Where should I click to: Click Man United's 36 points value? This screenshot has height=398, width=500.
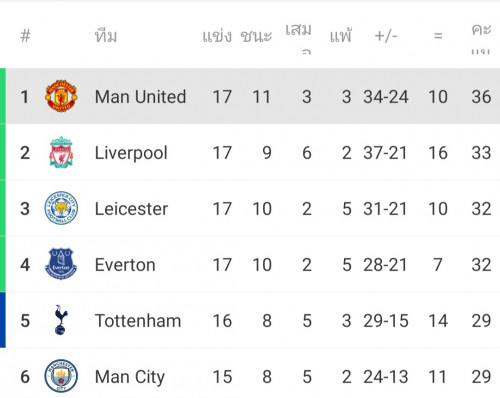[481, 97]
